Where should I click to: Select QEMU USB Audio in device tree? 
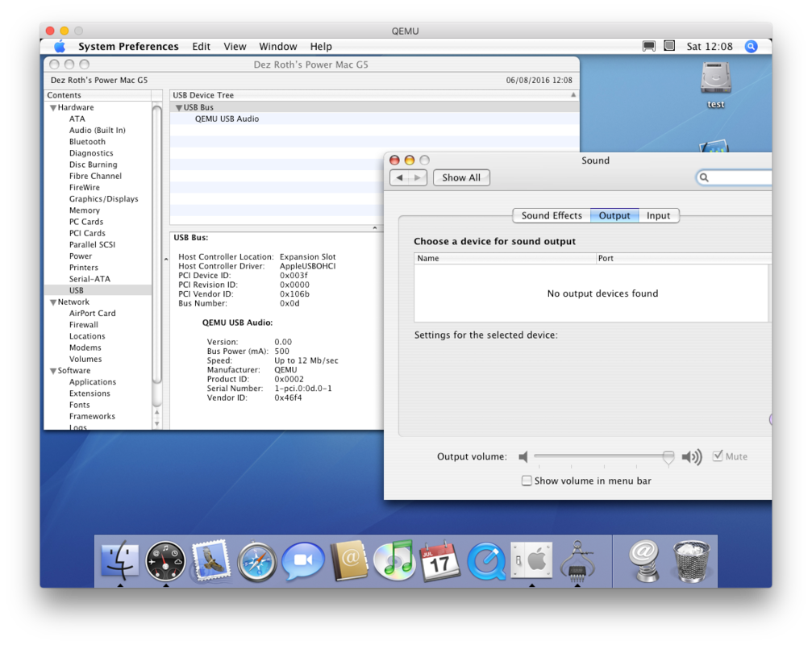[x=227, y=119]
